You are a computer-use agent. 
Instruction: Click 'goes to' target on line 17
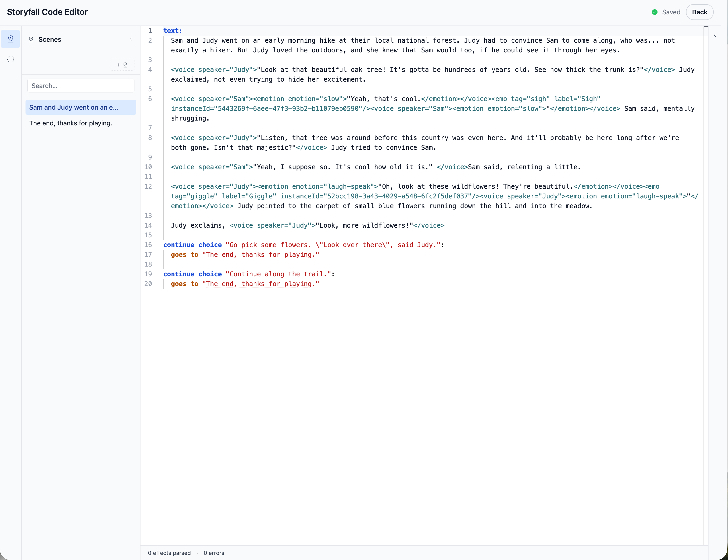pyautogui.click(x=261, y=255)
